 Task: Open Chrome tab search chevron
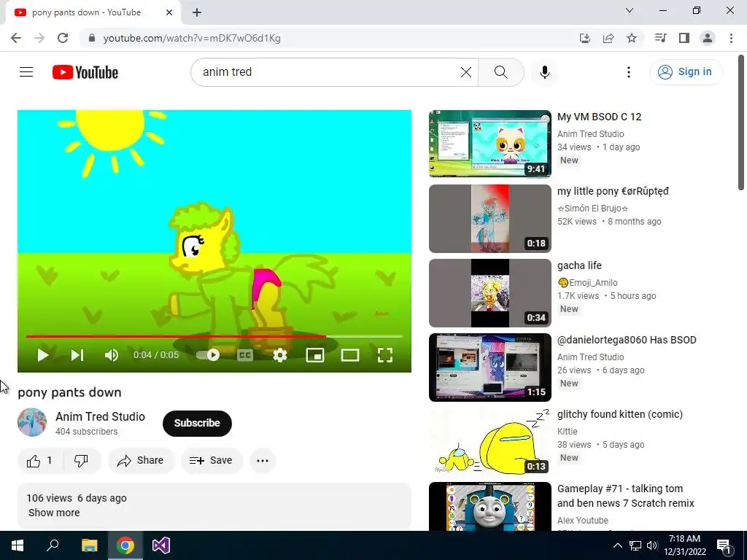coord(630,10)
